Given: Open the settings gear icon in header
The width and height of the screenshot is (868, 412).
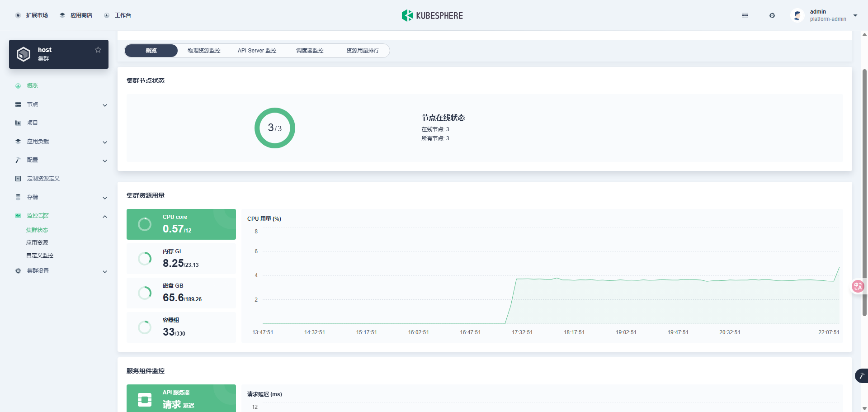Looking at the screenshot, I should point(772,15).
